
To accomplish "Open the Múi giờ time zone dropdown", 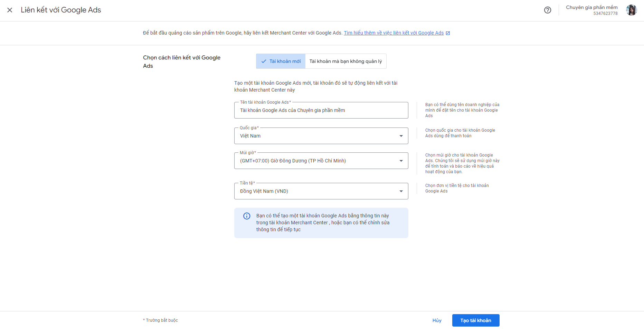I will point(321,161).
